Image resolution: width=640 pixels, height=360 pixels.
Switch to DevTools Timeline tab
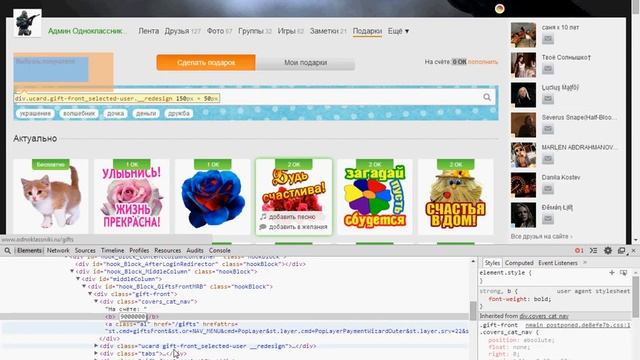(x=112, y=251)
